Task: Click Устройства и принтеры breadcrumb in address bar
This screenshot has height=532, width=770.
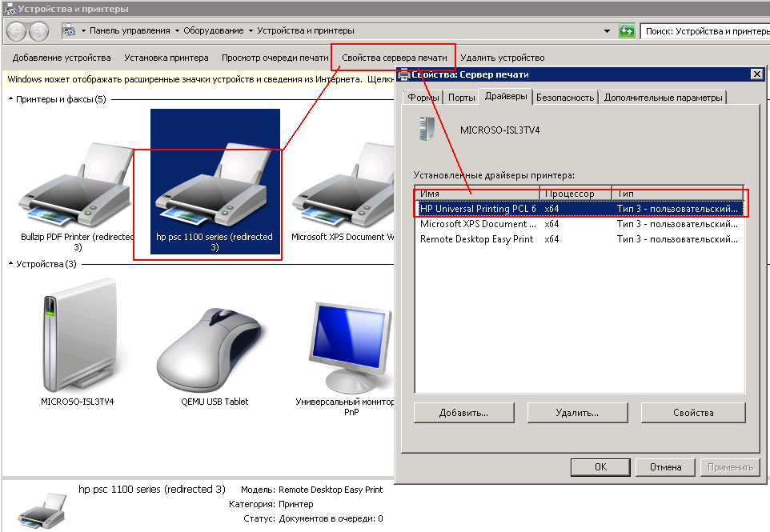Action: [306, 30]
